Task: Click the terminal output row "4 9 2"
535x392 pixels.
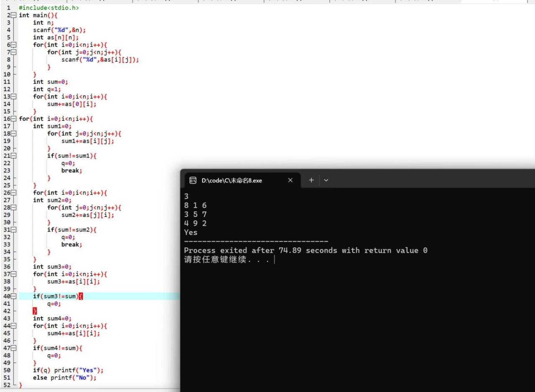Action: 195,223
